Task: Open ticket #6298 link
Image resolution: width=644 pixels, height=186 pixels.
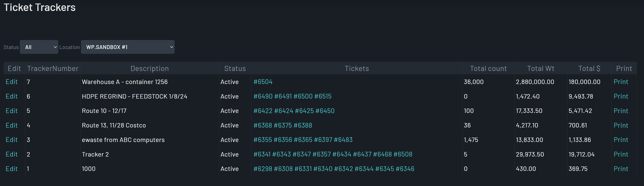Action: coord(263,169)
